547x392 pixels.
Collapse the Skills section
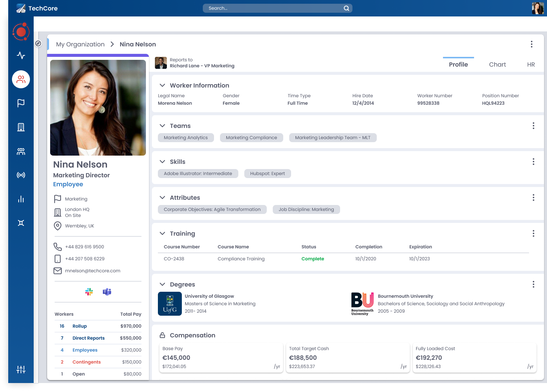click(x=162, y=162)
